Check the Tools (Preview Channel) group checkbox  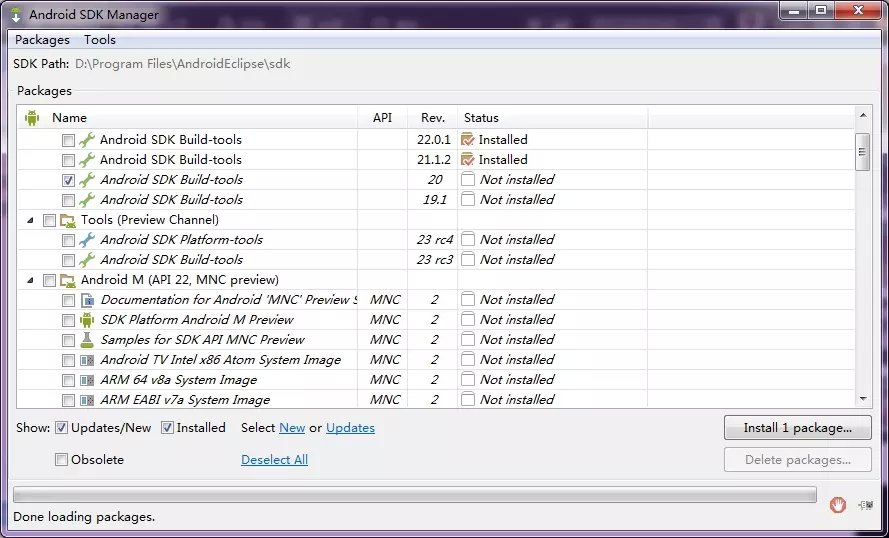coord(49,220)
